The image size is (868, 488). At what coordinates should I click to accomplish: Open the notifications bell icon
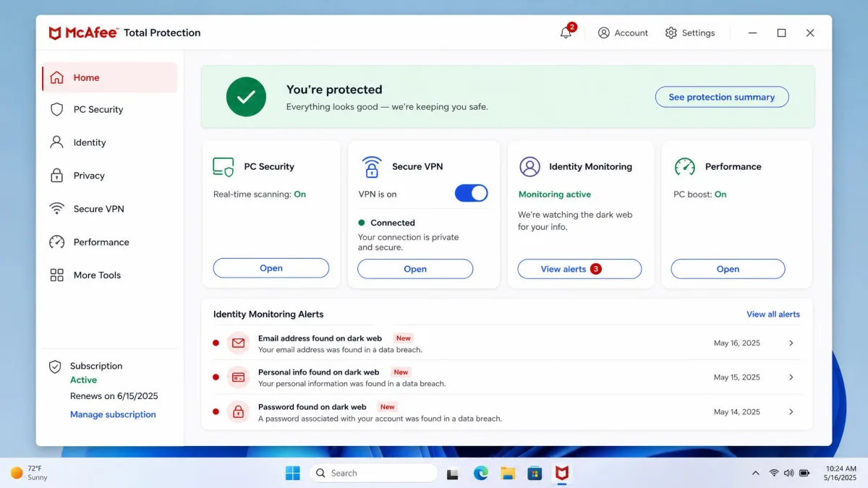566,33
